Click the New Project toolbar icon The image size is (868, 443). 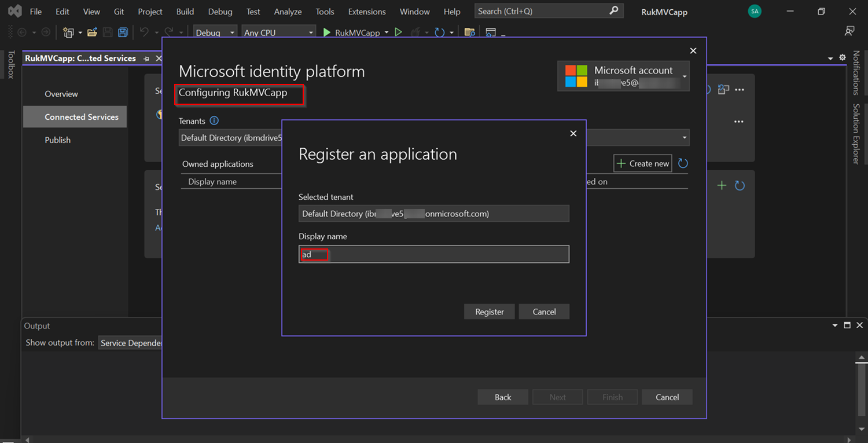pos(69,32)
